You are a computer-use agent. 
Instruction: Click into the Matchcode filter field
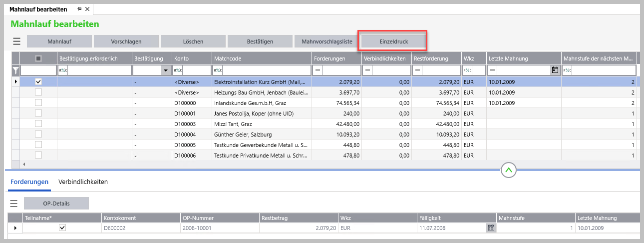tap(266, 70)
